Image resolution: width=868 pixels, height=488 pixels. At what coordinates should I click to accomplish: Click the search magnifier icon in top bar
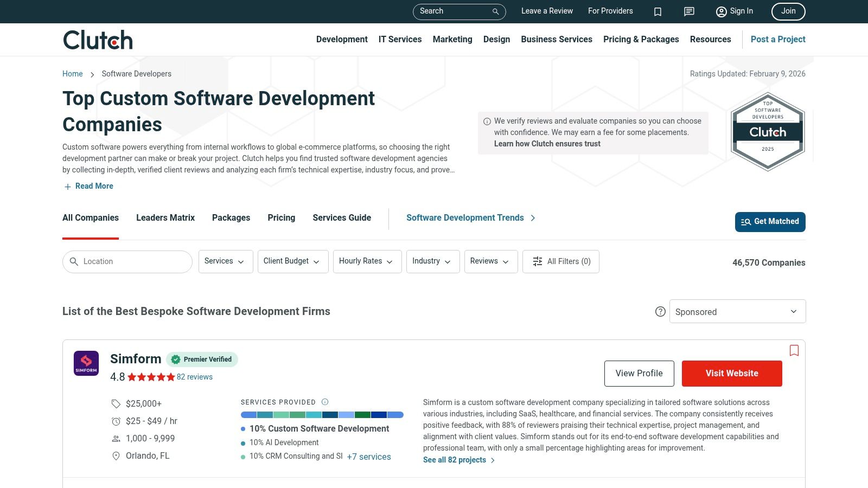pos(495,11)
